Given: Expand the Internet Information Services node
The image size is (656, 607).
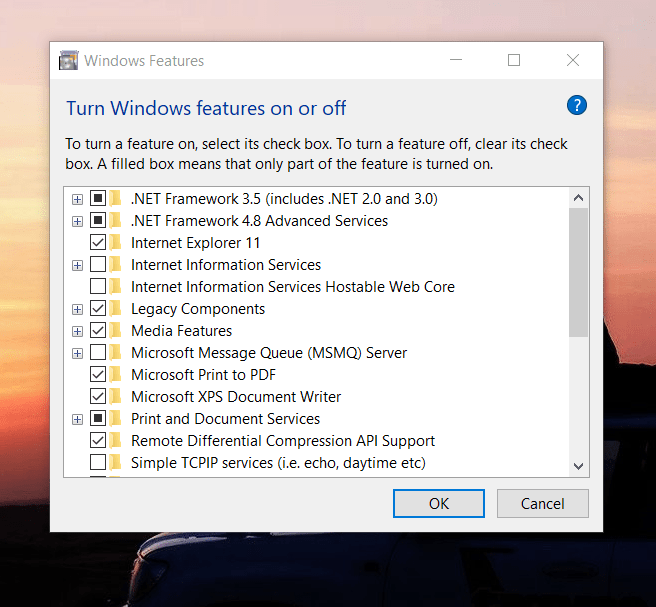Looking at the screenshot, I should pos(77,265).
